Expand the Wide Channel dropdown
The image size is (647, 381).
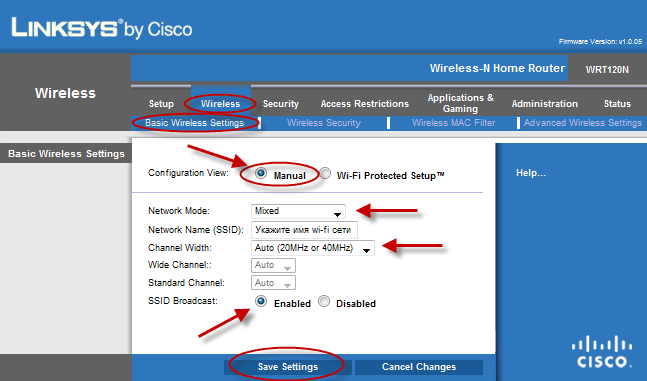point(273,265)
